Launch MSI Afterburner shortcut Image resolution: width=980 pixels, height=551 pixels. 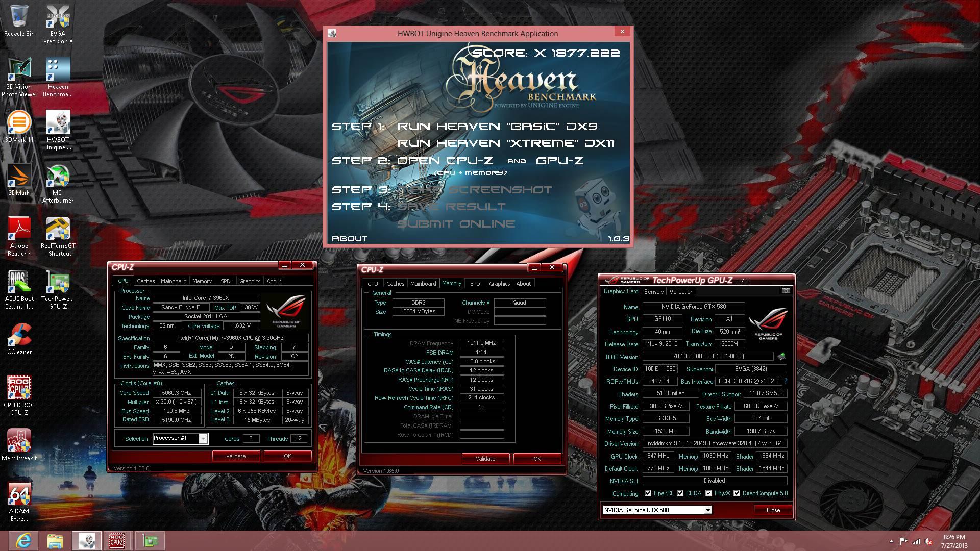(58, 184)
